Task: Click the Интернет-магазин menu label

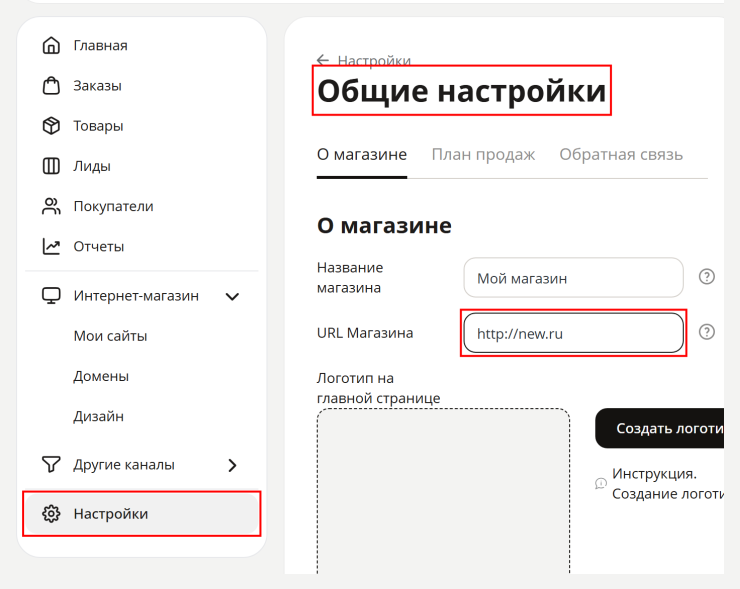Action: [x=136, y=296]
